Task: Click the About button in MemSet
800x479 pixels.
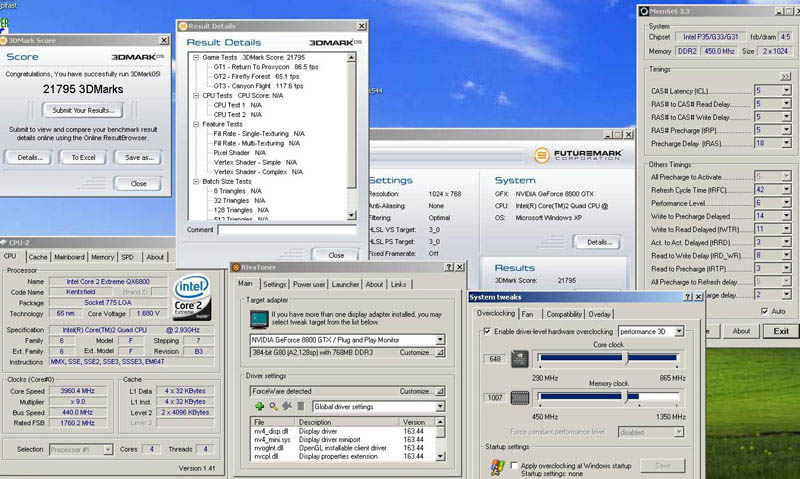Action: coord(741,331)
